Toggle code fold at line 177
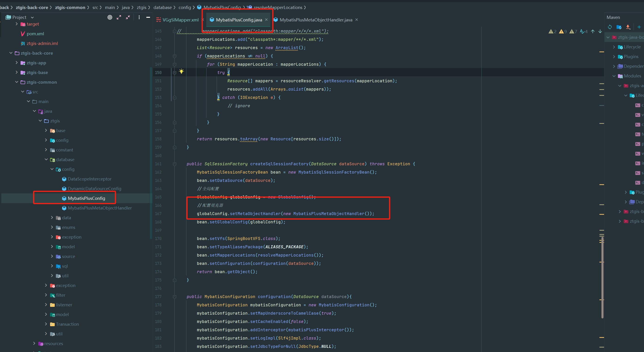The width and height of the screenshot is (644, 352). point(175,297)
